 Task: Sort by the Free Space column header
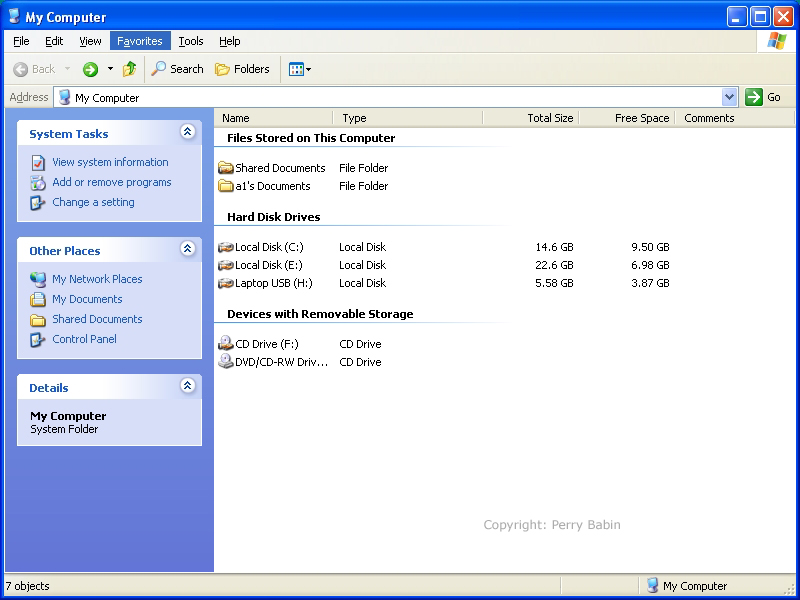point(627,118)
